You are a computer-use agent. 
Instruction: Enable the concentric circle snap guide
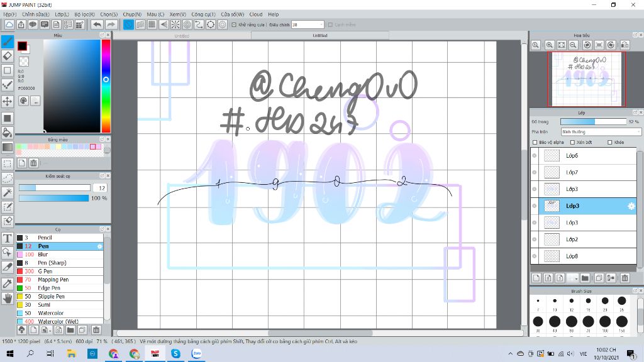187,25
